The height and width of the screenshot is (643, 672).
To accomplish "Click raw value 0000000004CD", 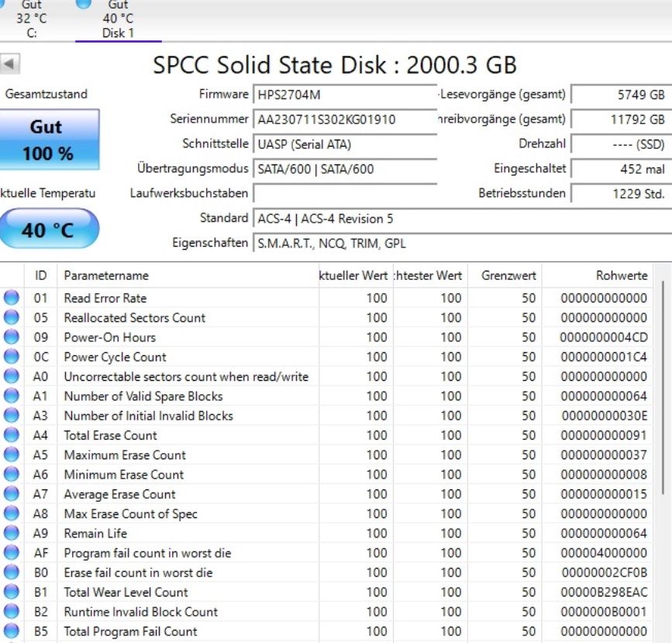I will point(604,337).
